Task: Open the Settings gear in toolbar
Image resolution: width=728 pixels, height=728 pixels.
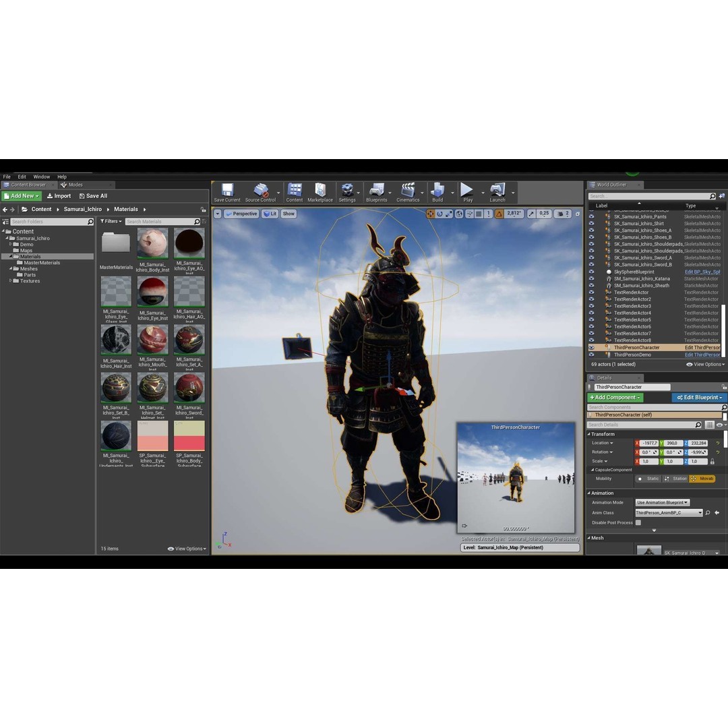Action: pyautogui.click(x=347, y=192)
